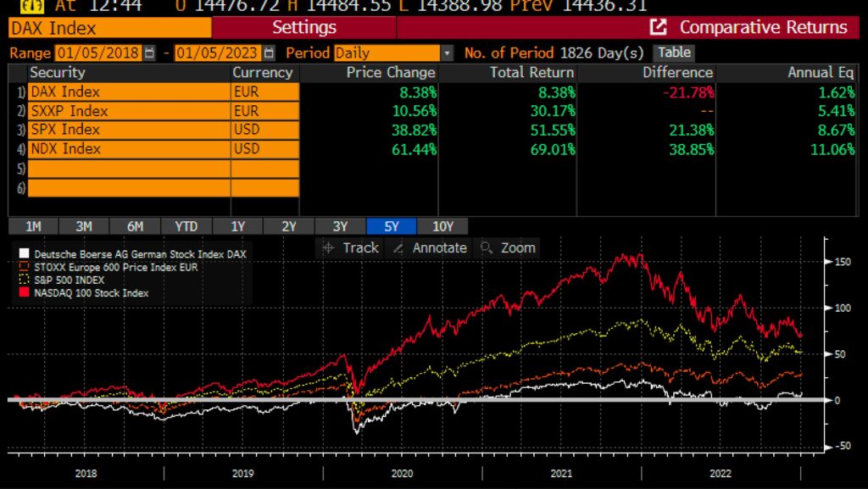Select the 3Y time range tab
Image resolution: width=868 pixels, height=489 pixels.
[x=340, y=226]
